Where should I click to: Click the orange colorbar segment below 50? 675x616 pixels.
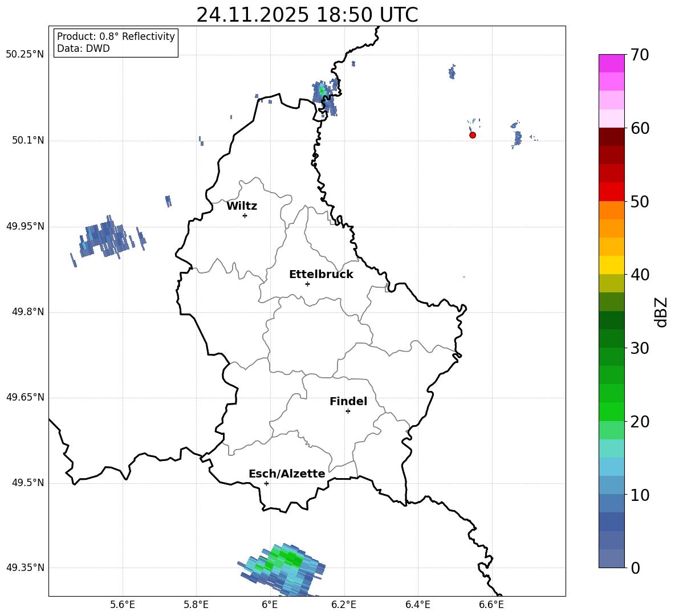pyautogui.click(x=612, y=210)
